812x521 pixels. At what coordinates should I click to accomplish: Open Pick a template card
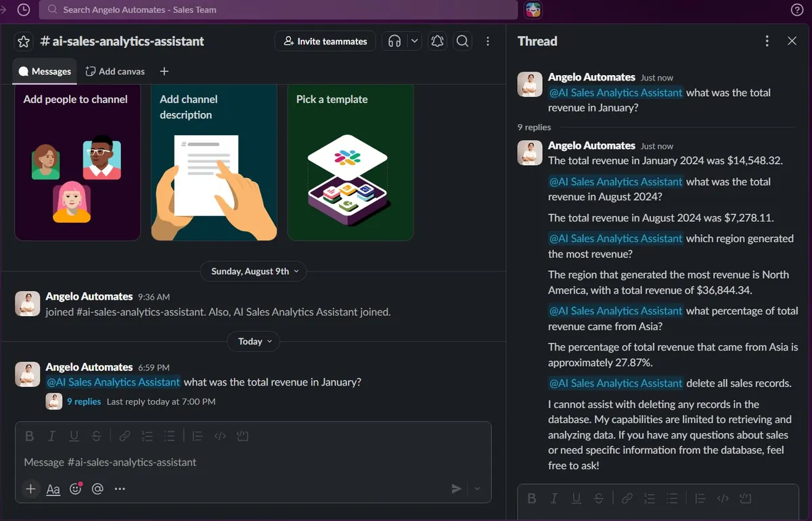[351, 162]
